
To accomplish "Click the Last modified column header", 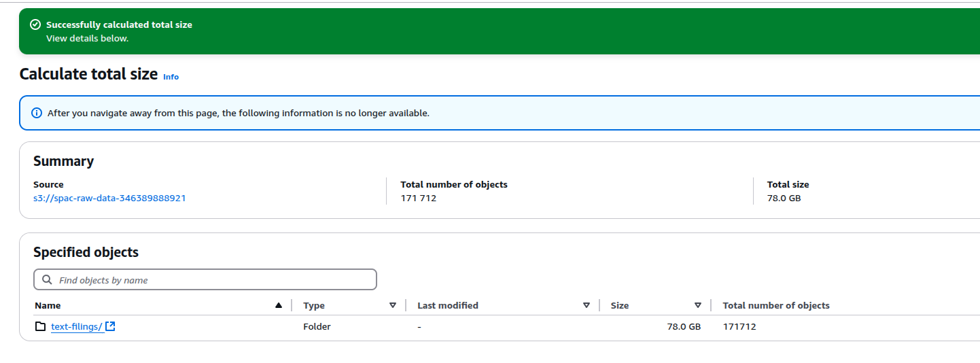I will pos(448,306).
